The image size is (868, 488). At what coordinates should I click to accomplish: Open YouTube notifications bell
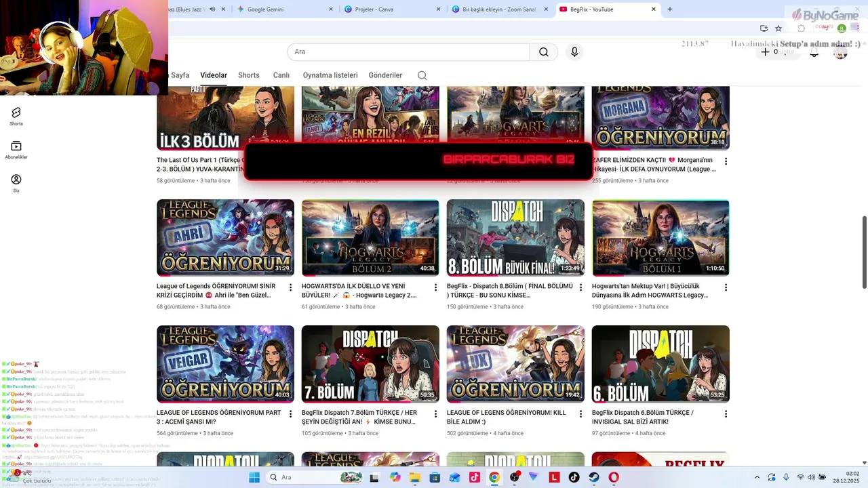coord(814,52)
